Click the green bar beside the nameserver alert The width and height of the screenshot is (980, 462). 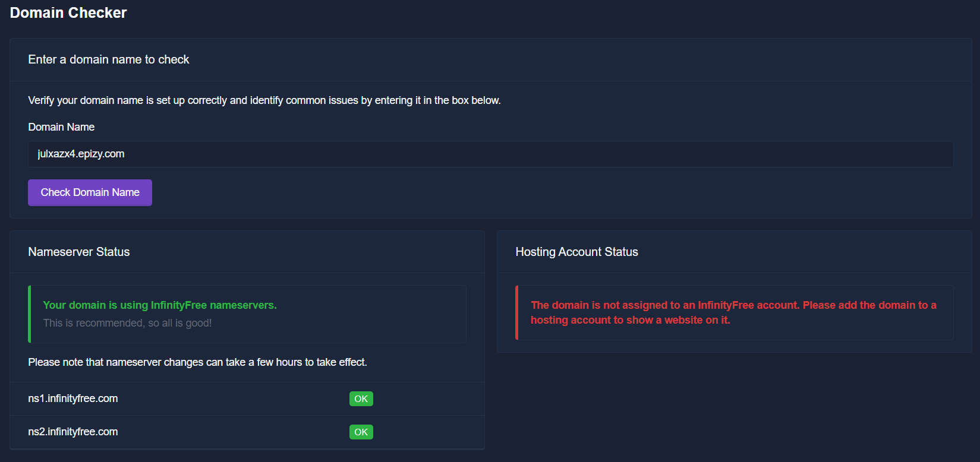[x=30, y=314]
